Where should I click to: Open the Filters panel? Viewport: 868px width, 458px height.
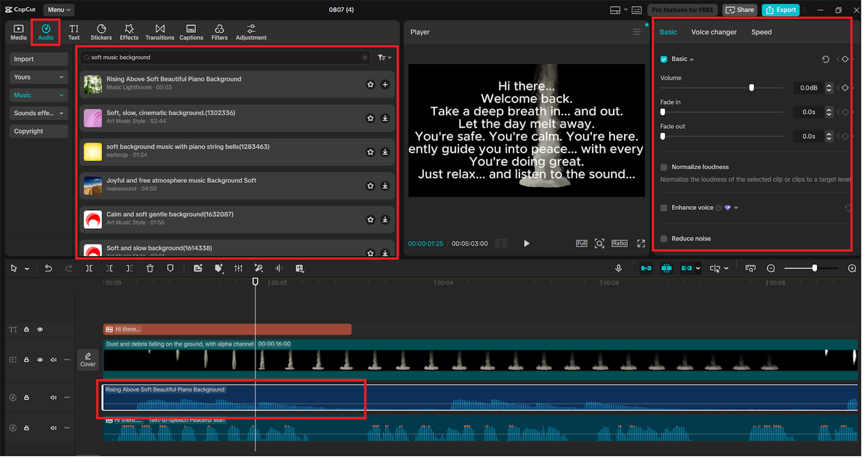[x=219, y=32]
